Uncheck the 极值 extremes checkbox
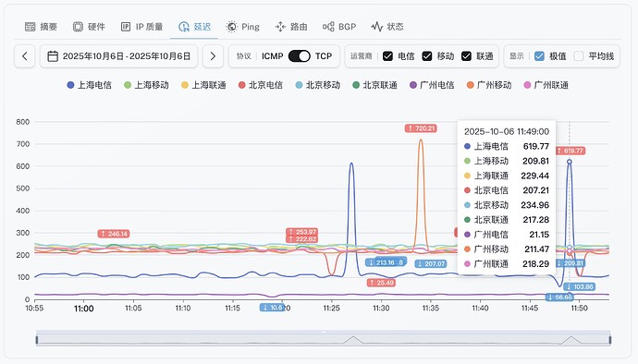The height and width of the screenshot is (364, 638). pyautogui.click(x=539, y=56)
